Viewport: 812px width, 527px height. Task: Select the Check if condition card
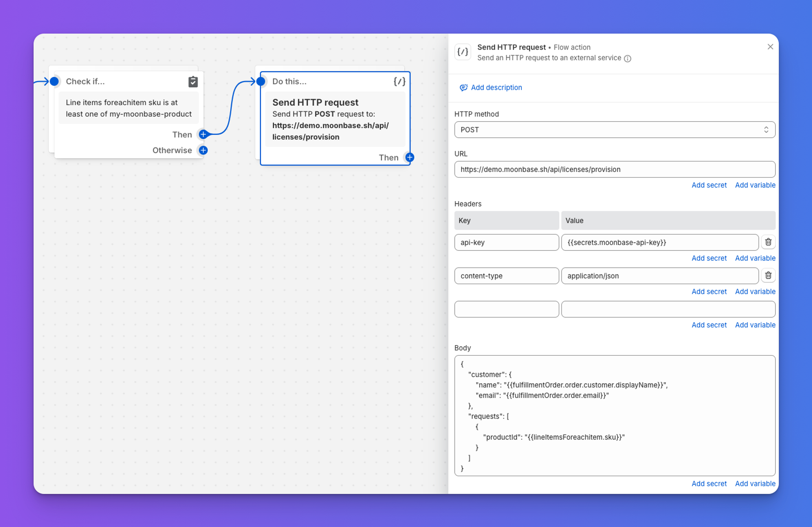tap(129, 115)
